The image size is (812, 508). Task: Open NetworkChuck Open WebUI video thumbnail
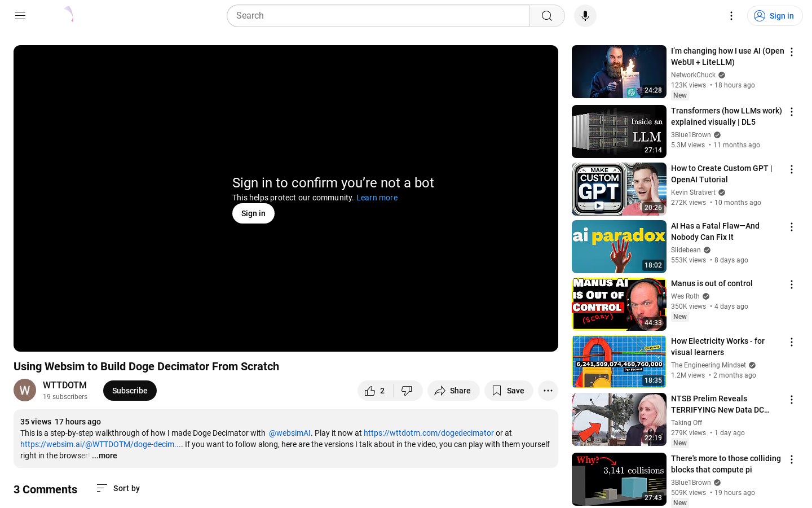(619, 72)
